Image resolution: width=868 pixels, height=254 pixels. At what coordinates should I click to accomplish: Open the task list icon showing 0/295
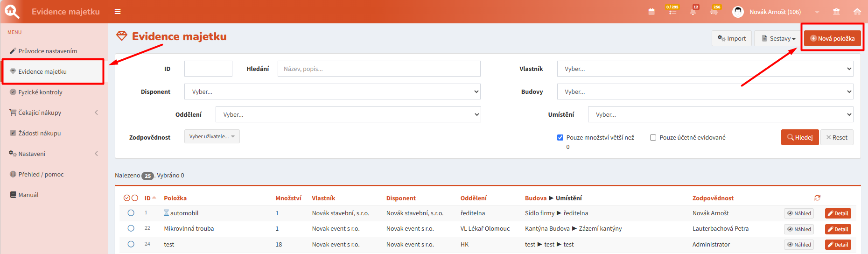672,11
